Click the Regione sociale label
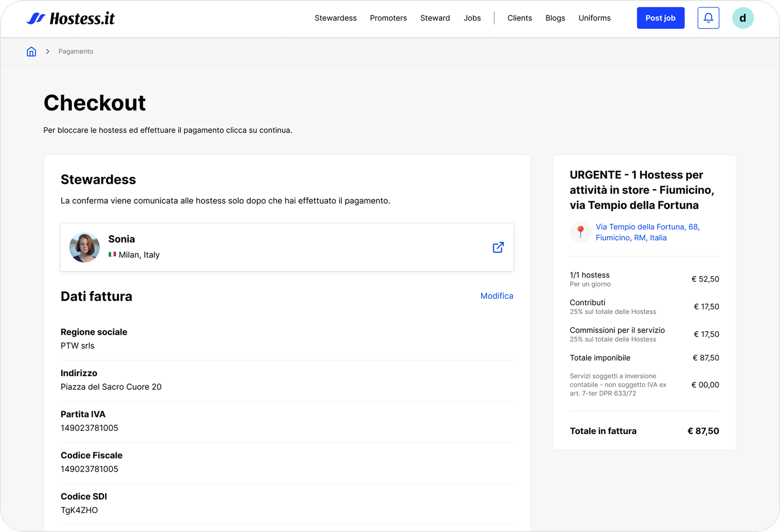This screenshot has height=532, width=780. (x=94, y=332)
